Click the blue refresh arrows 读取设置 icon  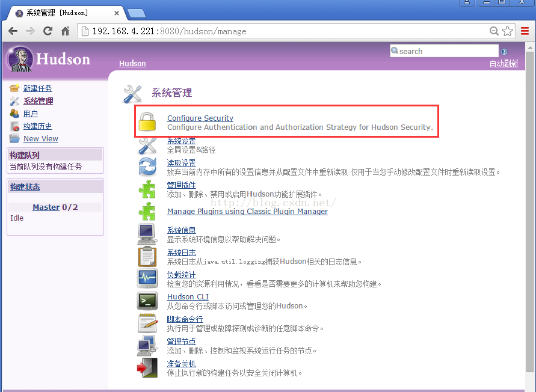tap(147, 167)
